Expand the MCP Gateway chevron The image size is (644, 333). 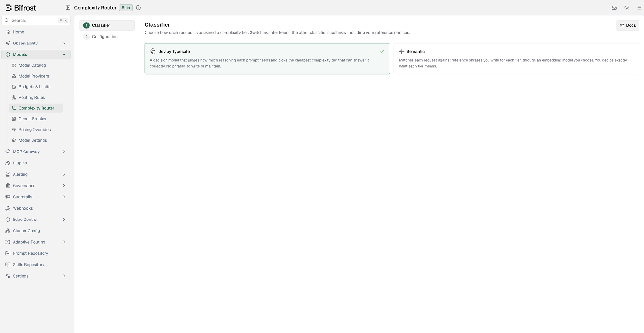point(64,152)
